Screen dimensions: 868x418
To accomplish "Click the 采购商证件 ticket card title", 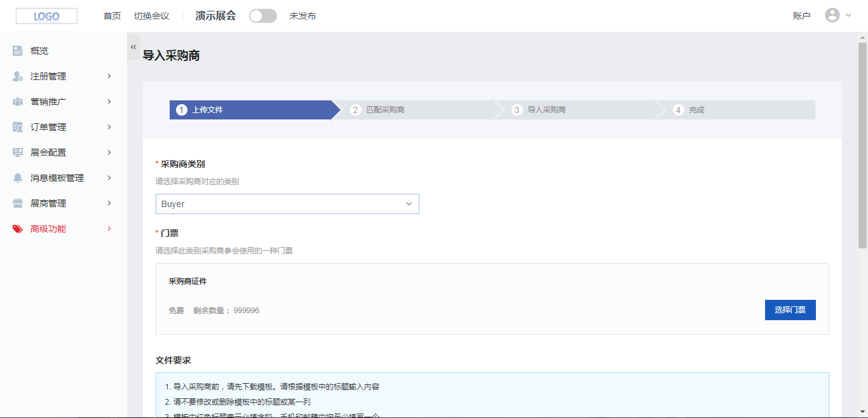I will 187,281.
